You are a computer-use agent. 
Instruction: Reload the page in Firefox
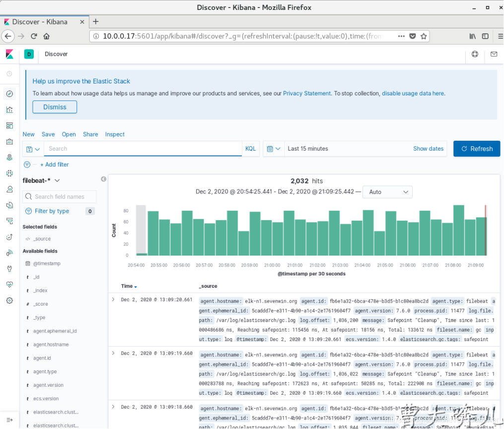tap(34, 36)
